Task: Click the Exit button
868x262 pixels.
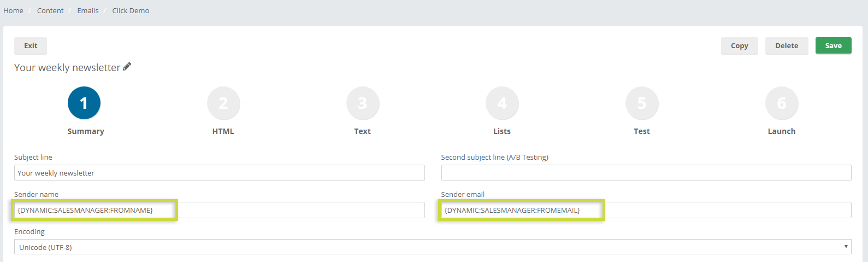Action: 31,45
